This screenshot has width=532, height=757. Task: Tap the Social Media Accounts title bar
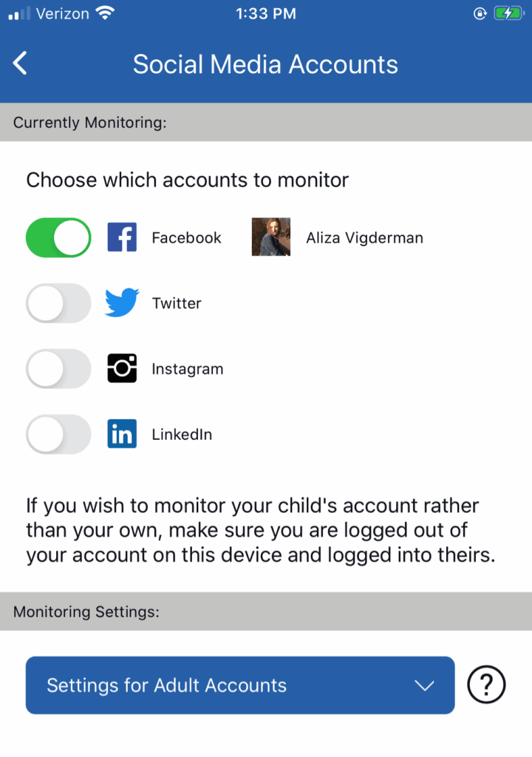pyautogui.click(x=265, y=64)
